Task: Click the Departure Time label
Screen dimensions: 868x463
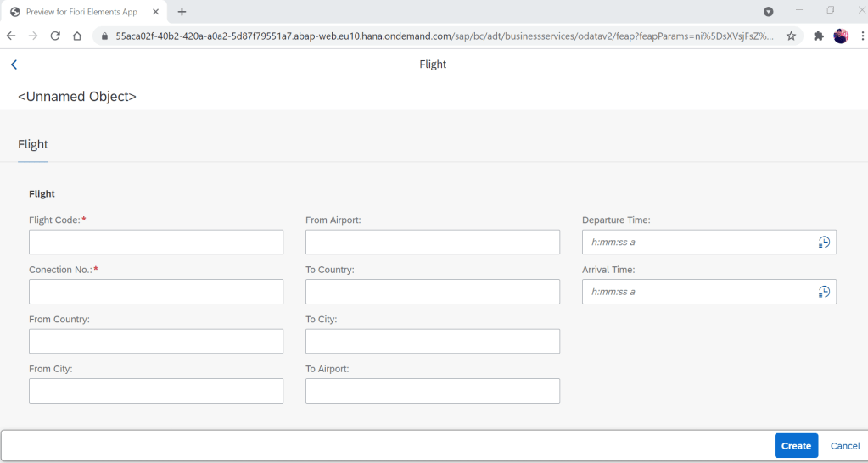Action: (x=616, y=220)
